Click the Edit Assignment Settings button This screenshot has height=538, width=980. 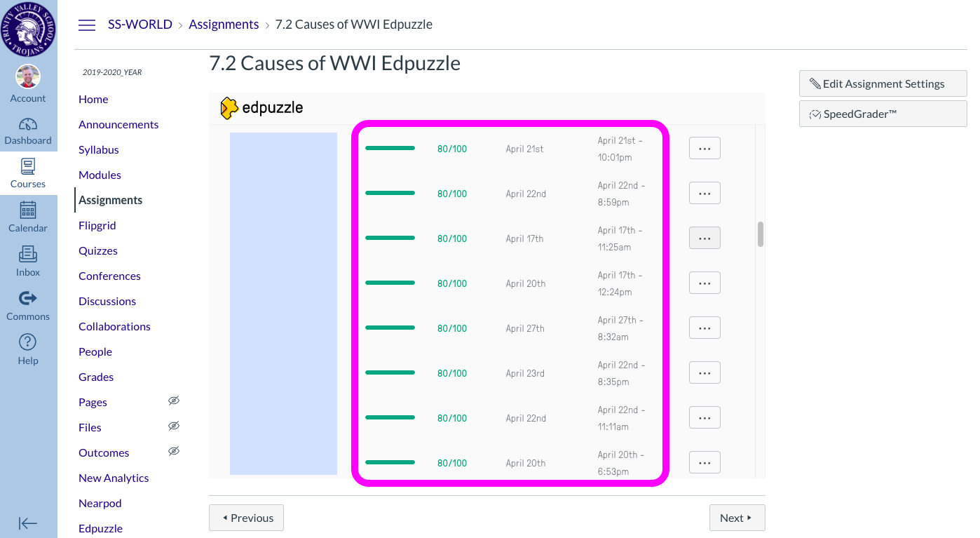883,83
